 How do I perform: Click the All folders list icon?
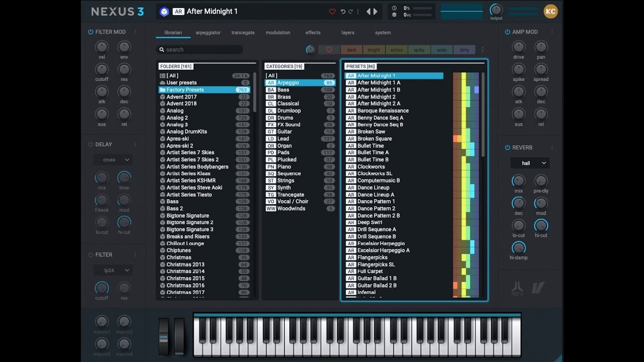(x=163, y=76)
